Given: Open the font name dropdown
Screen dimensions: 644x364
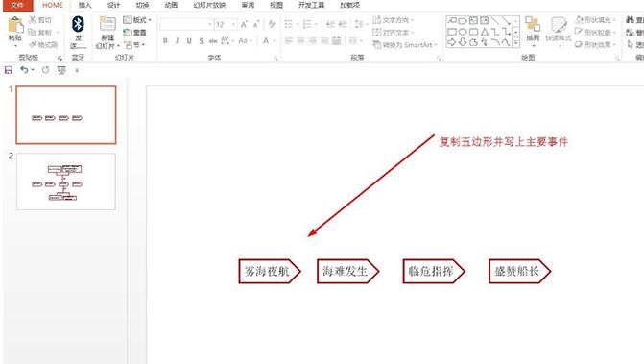Looking at the screenshot, I should [210, 25].
